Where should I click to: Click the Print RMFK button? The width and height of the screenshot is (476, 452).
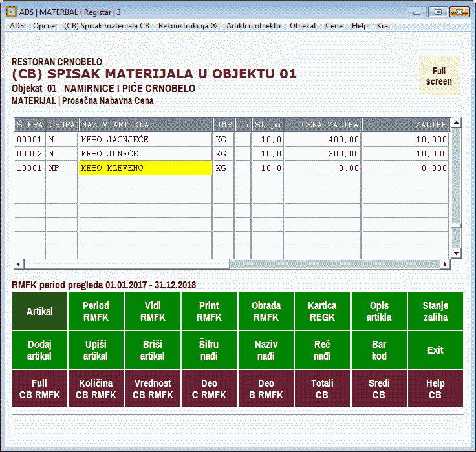[x=209, y=311]
